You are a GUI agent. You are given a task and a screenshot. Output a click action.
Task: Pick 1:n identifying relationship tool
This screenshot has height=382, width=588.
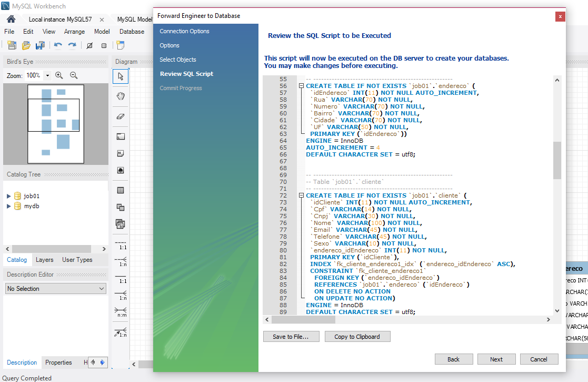pyautogui.click(x=121, y=295)
